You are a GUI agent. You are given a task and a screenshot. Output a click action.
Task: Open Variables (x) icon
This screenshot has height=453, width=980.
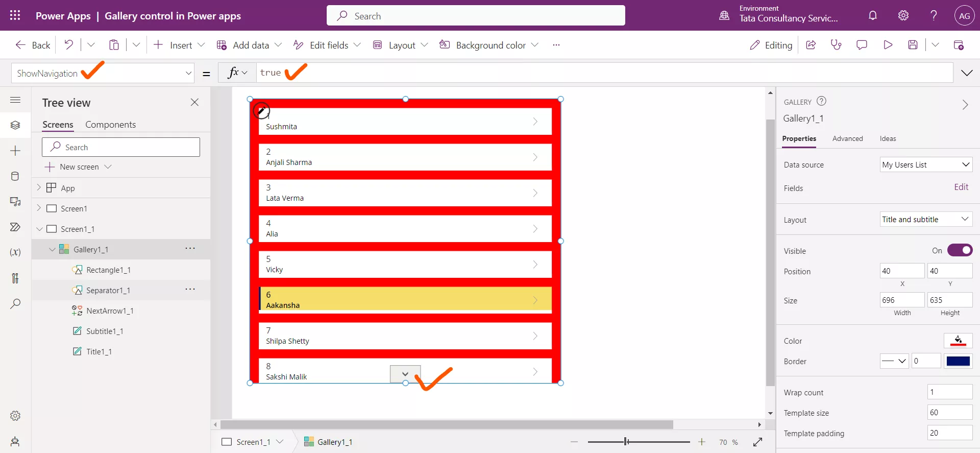(x=15, y=252)
